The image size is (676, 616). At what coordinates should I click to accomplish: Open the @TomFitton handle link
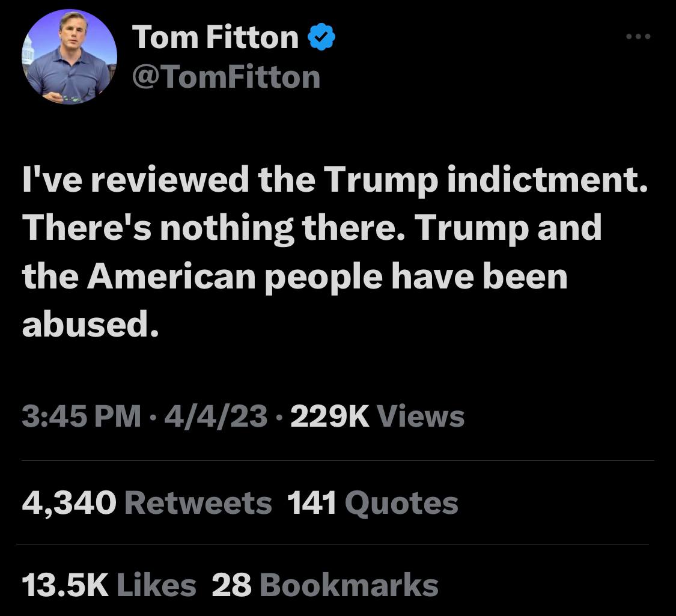225,77
